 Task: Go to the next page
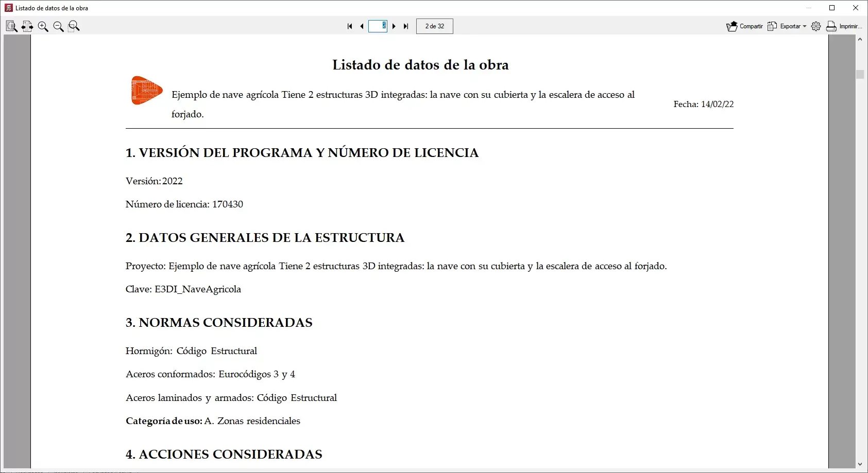click(394, 26)
